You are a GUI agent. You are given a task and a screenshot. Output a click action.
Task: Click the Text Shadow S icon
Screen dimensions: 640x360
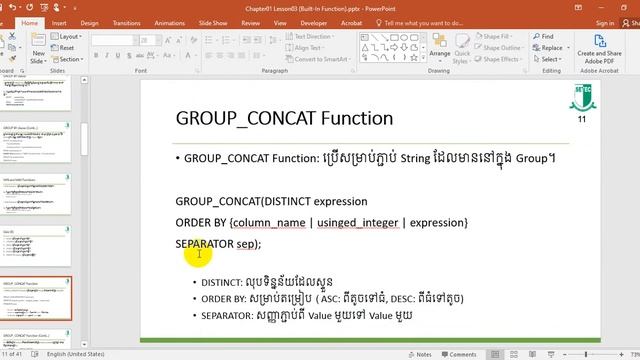[x=129, y=55]
